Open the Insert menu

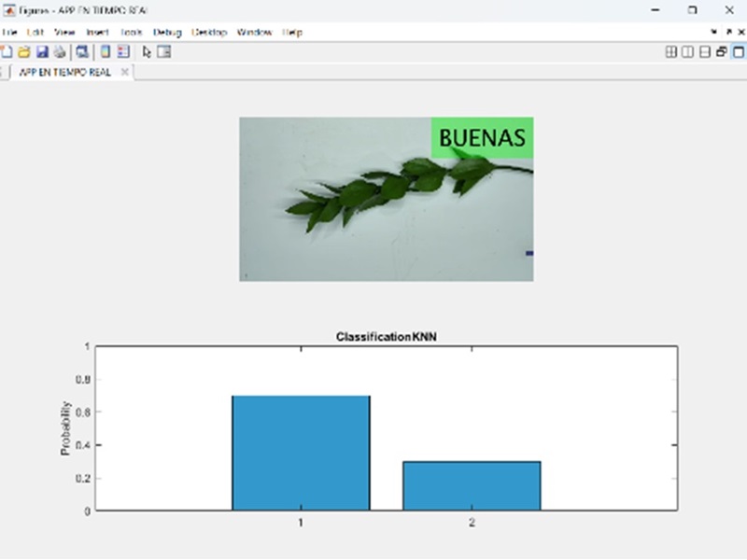click(x=97, y=33)
